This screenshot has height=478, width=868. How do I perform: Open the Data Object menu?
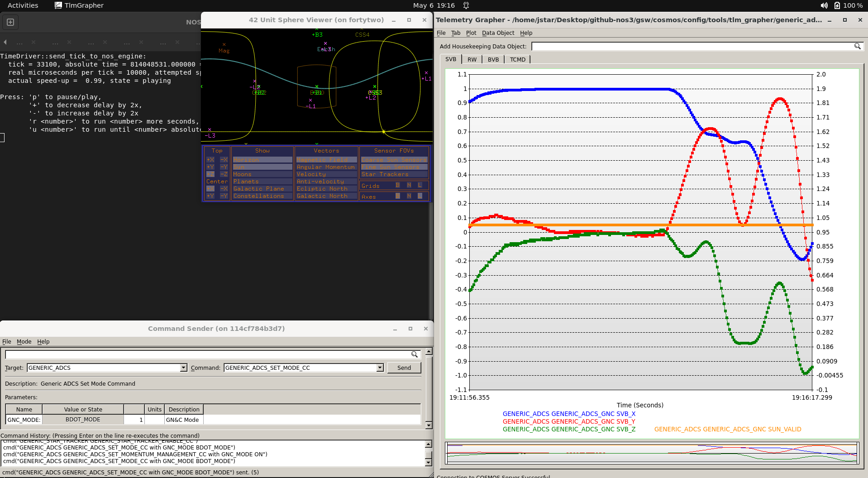coord(498,33)
